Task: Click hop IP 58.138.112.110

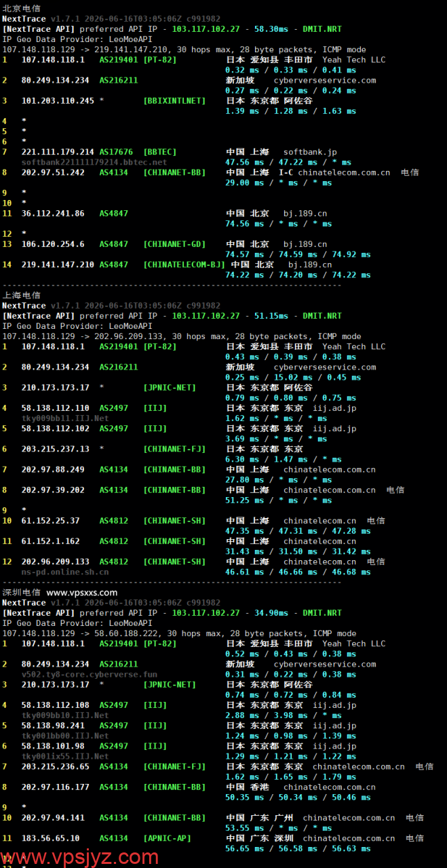Action: pos(56,408)
